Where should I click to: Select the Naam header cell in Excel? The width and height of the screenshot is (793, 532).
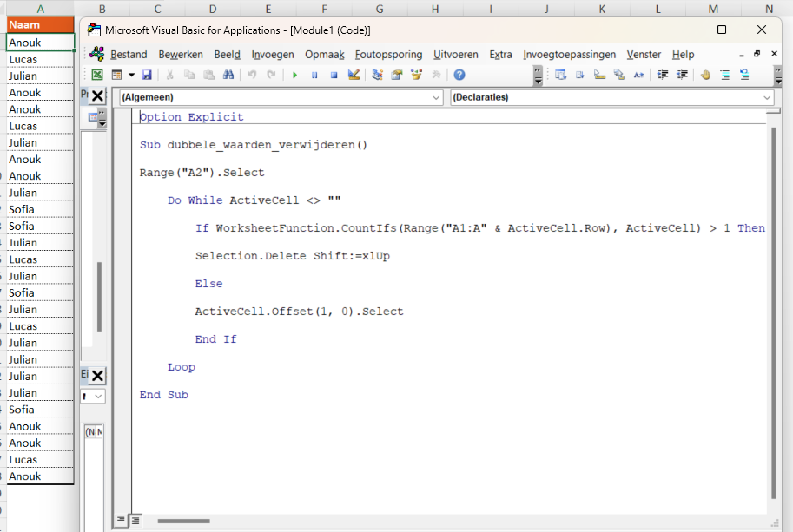pyautogui.click(x=40, y=25)
